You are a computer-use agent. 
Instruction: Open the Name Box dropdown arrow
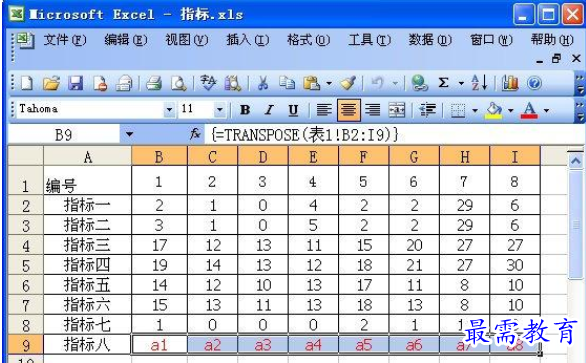coord(129,134)
